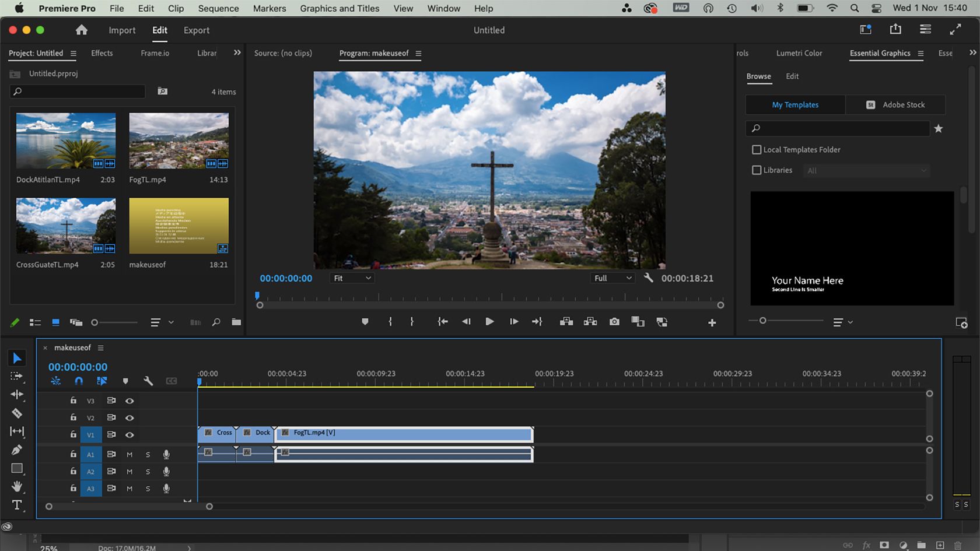
Task: Click the wrench settings icon in the Program monitor
Action: tap(649, 278)
